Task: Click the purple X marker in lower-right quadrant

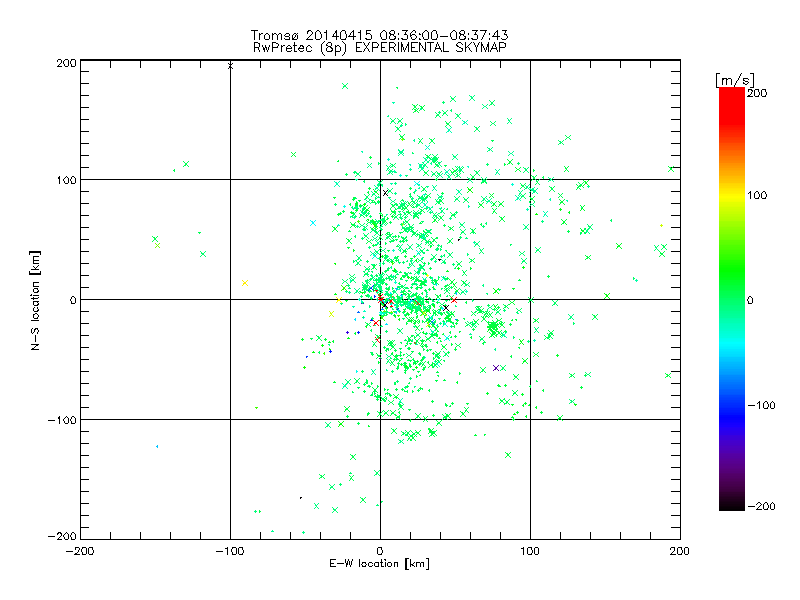Action: point(496,368)
